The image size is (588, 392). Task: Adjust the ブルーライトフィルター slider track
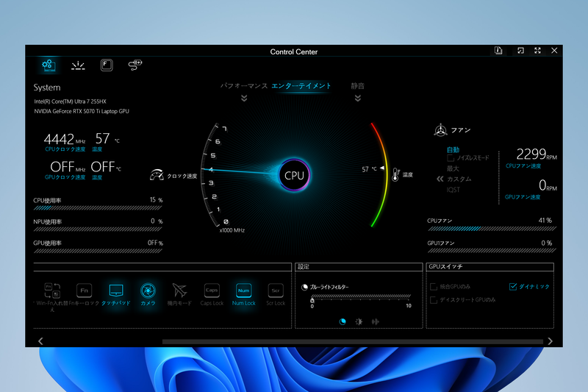[x=361, y=296]
